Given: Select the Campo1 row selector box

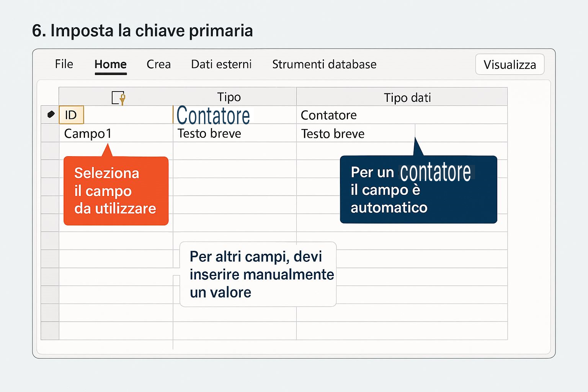Looking at the screenshot, I should [50, 133].
